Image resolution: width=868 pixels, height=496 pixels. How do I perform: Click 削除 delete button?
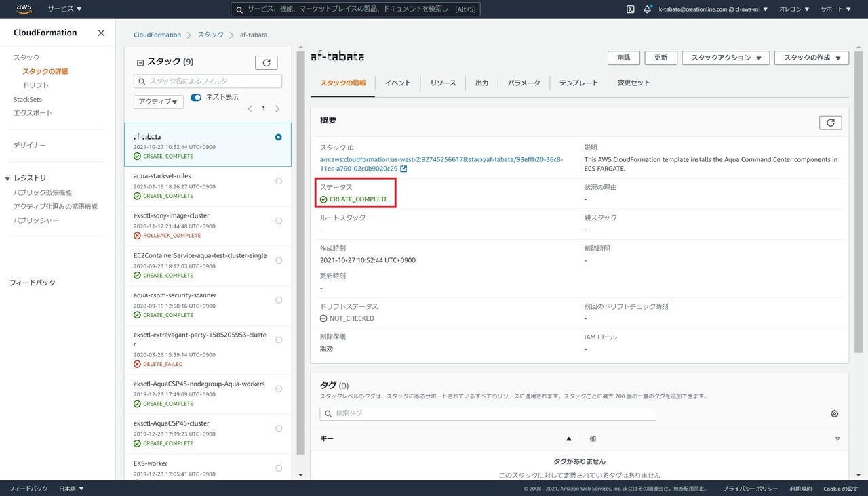[624, 58]
